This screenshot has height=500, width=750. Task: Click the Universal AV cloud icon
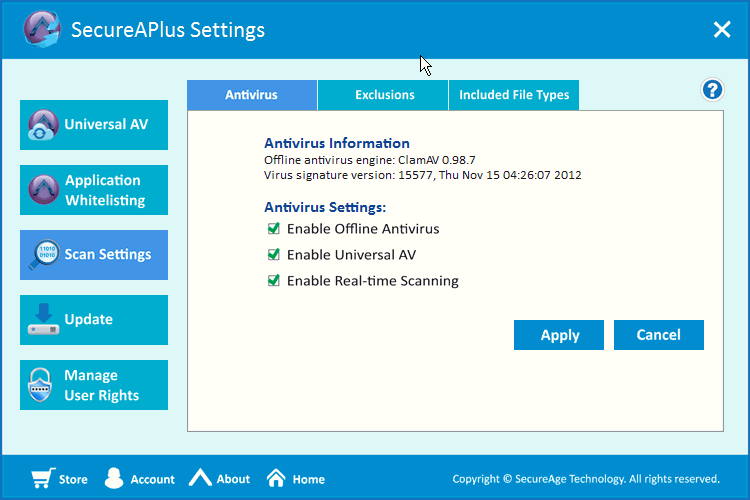(x=43, y=126)
